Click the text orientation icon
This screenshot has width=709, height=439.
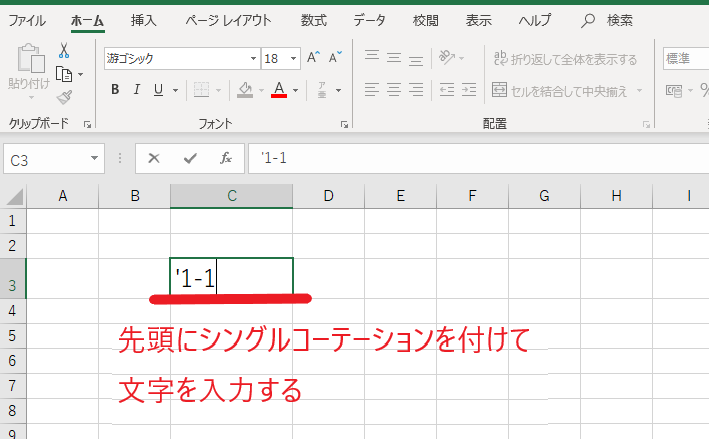pyautogui.click(x=447, y=57)
